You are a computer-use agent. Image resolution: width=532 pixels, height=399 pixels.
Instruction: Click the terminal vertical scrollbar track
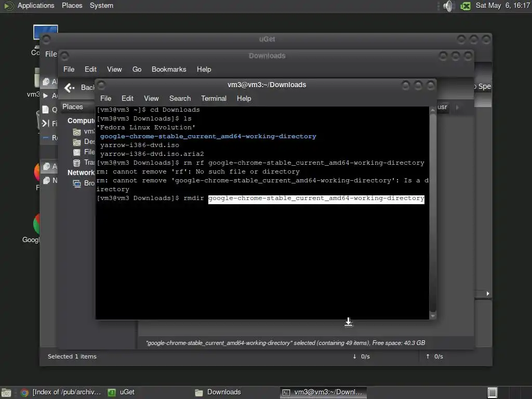tap(433, 213)
